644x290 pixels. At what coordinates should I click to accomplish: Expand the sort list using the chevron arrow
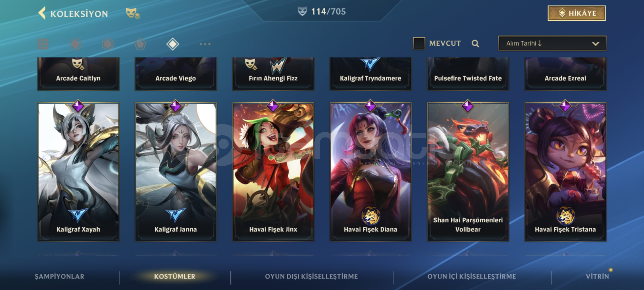coord(595,44)
